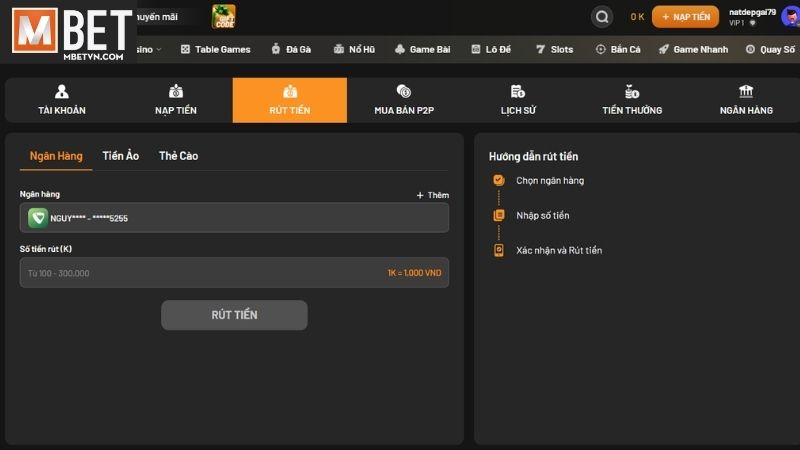Open Tiền Thưởng bonus section
The width and height of the screenshot is (800, 450).
coord(632,100)
